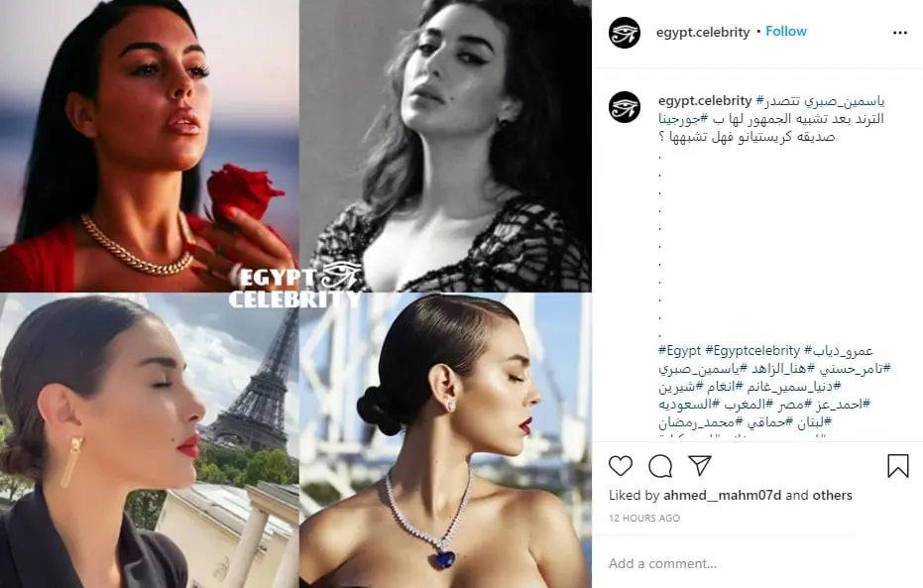
Task: Select the top-left photo with red rose
Action: 149,146
